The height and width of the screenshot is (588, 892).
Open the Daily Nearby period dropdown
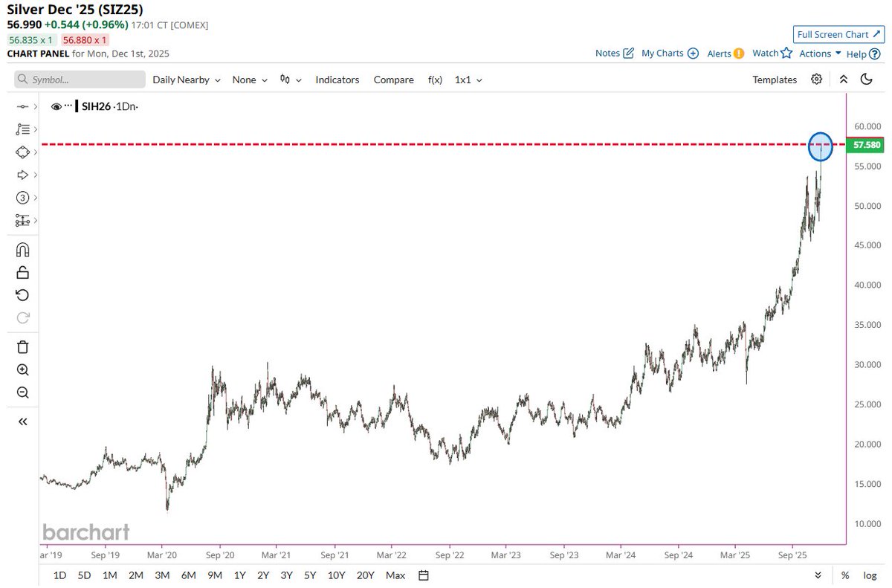click(187, 80)
